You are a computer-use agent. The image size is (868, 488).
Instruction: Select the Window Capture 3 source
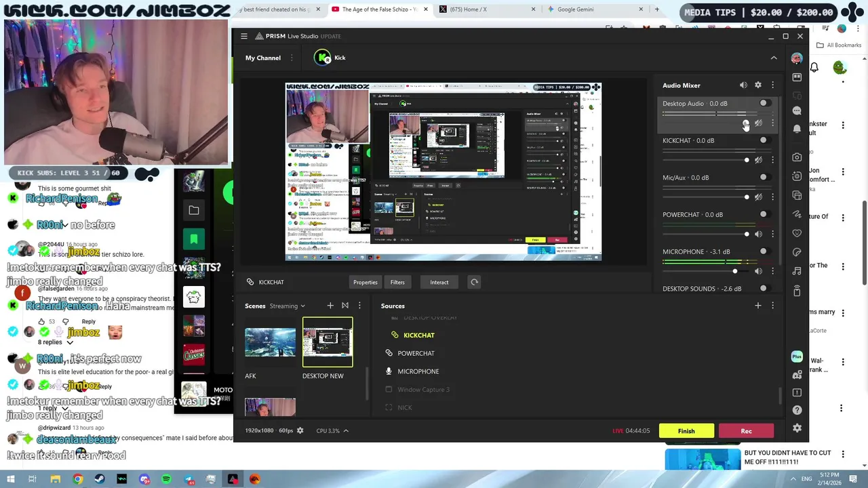(575, 389)
